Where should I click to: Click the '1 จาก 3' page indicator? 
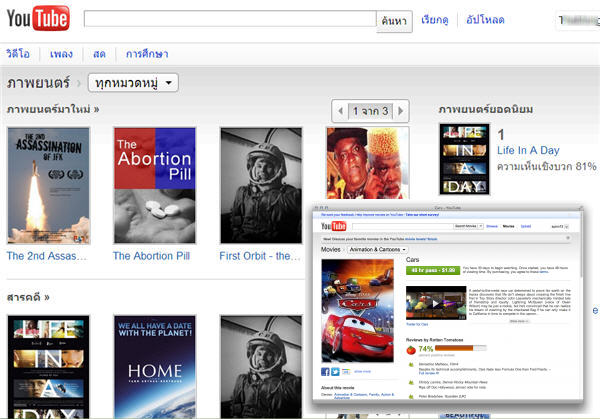tap(370, 111)
